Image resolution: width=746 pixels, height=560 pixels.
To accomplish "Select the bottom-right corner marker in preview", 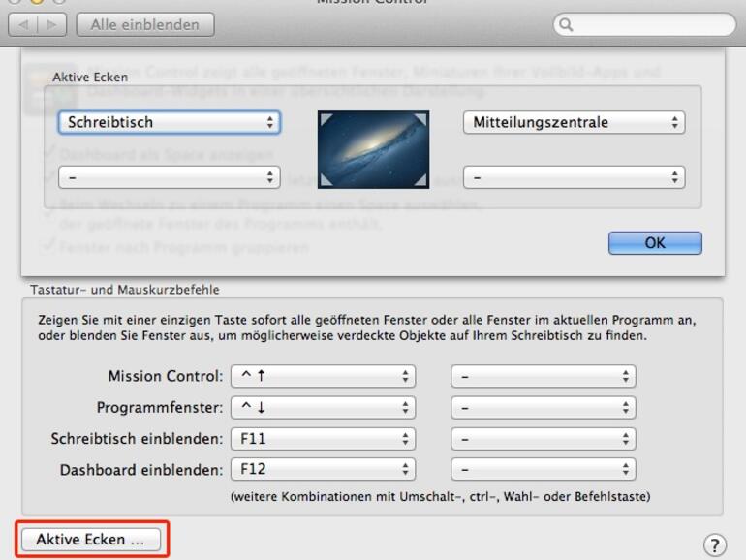I will click(420, 180).
